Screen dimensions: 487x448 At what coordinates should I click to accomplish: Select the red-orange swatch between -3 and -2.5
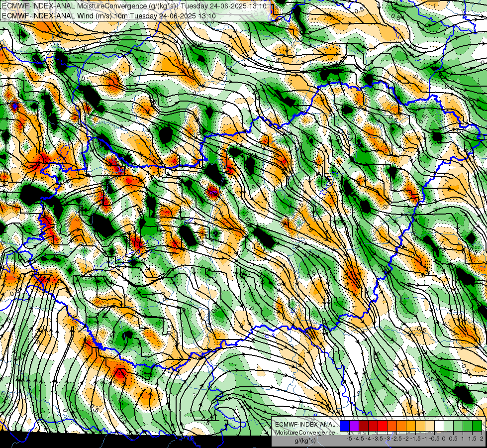[x=392, y=426]
